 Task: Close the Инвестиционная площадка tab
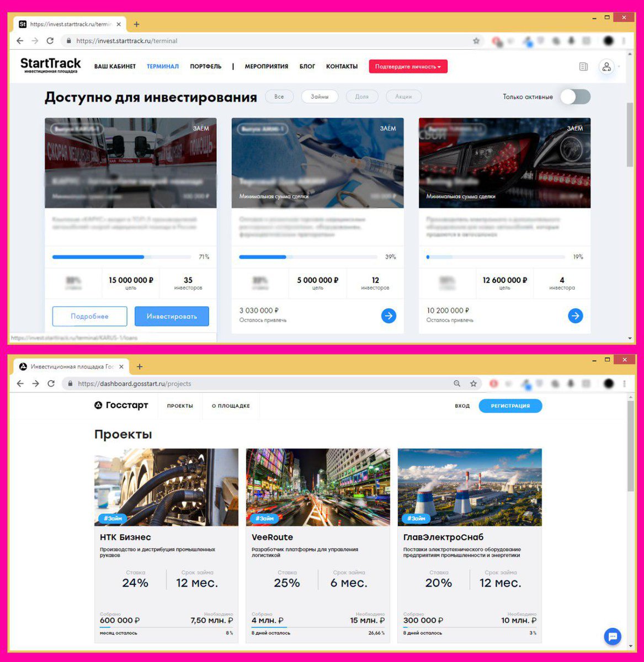[x=121, y=367]
